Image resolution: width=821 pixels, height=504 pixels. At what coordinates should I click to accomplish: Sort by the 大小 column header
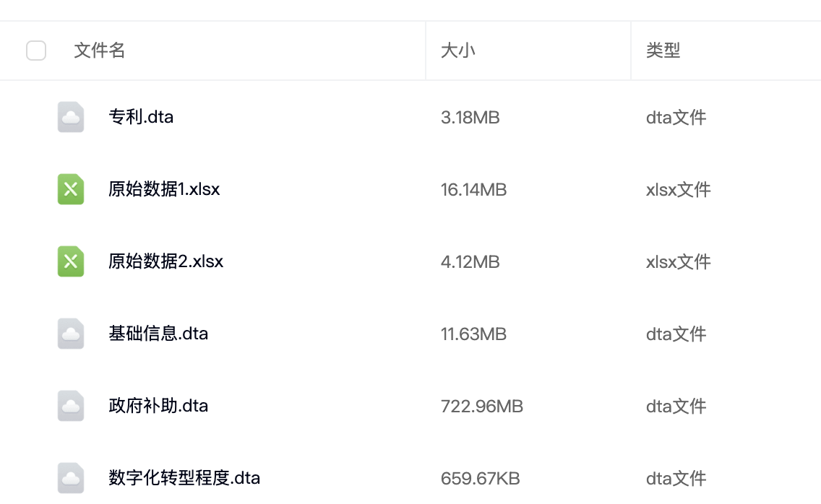(x=458, y=51)
